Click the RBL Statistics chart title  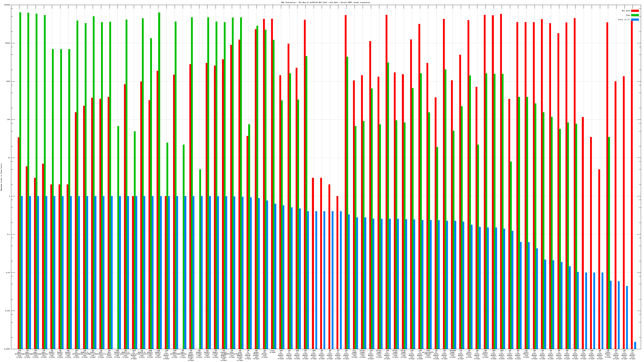pos(325,2)
